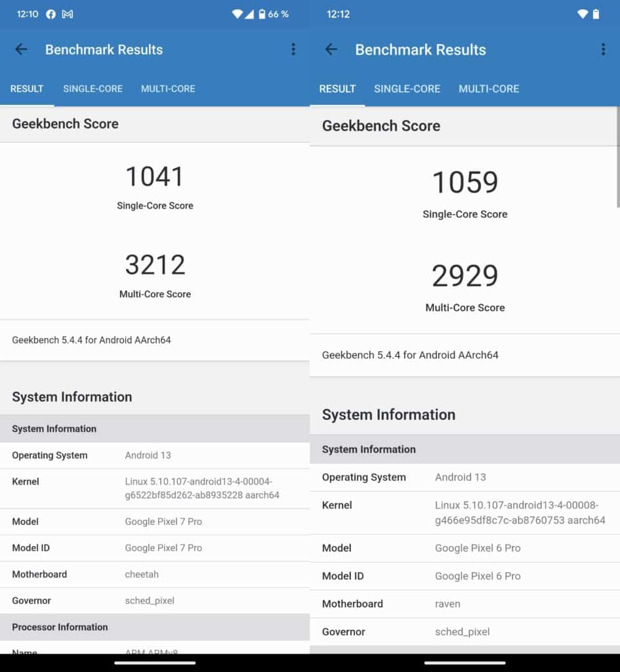Click the 'Operating System' label on right screen
Viewport: 620px width, 672px height.
click(x=364, y=478)
